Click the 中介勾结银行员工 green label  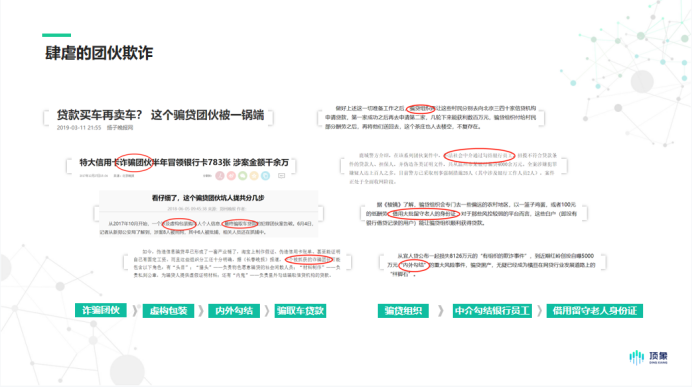tap(492, 311)
